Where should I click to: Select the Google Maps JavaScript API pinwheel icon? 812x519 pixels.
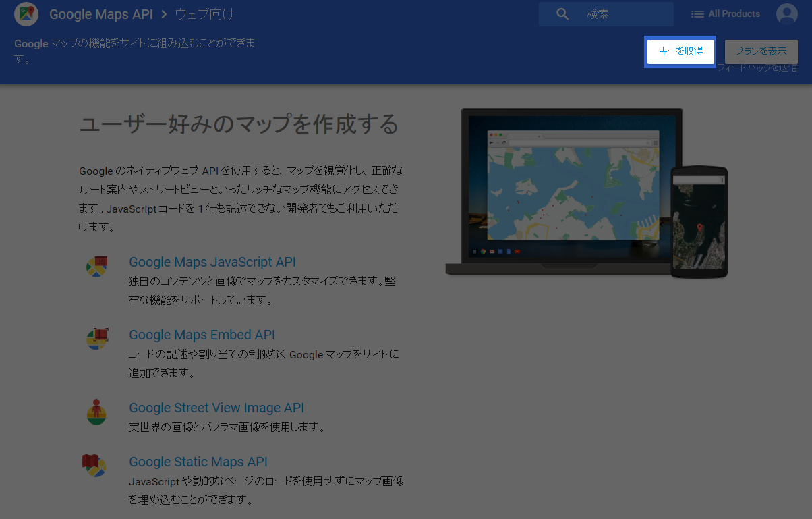[x=96, y=266]
